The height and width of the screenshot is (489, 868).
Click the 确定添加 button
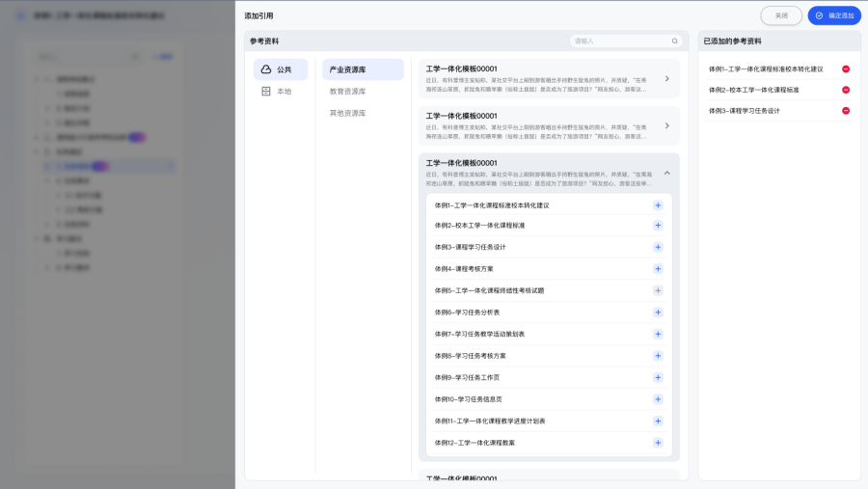pos(834,15)
